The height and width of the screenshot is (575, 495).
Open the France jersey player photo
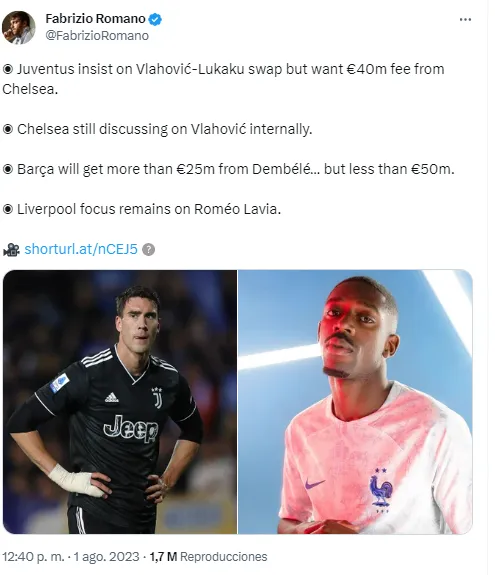(x=355, y=402)
